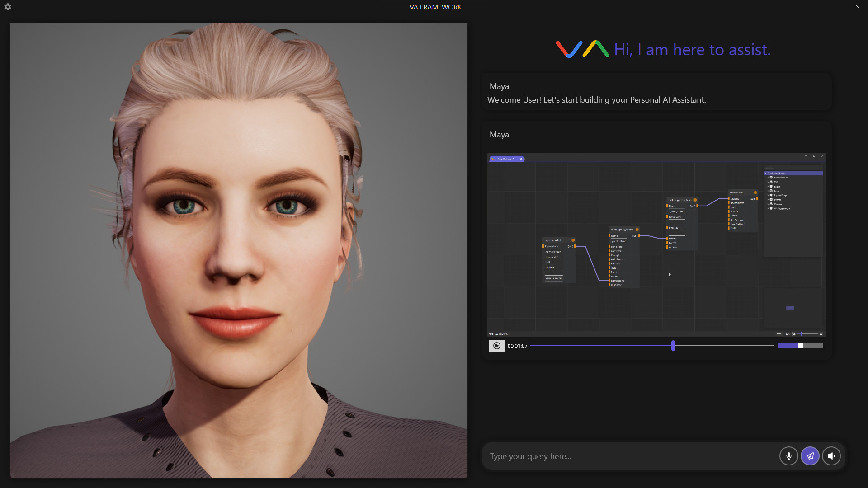Collapse the Available Nodes tree

pos(766,174)
